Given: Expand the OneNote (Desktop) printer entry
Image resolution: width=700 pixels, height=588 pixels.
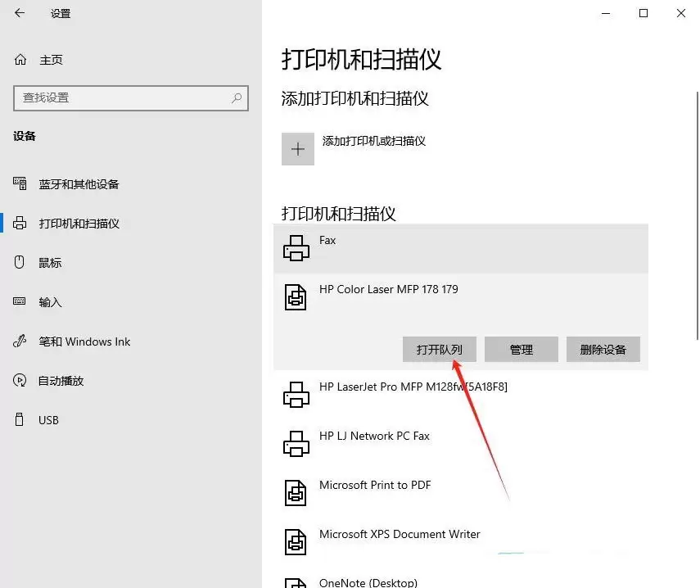Looking at the screenshot, I should tap(370, 583).
